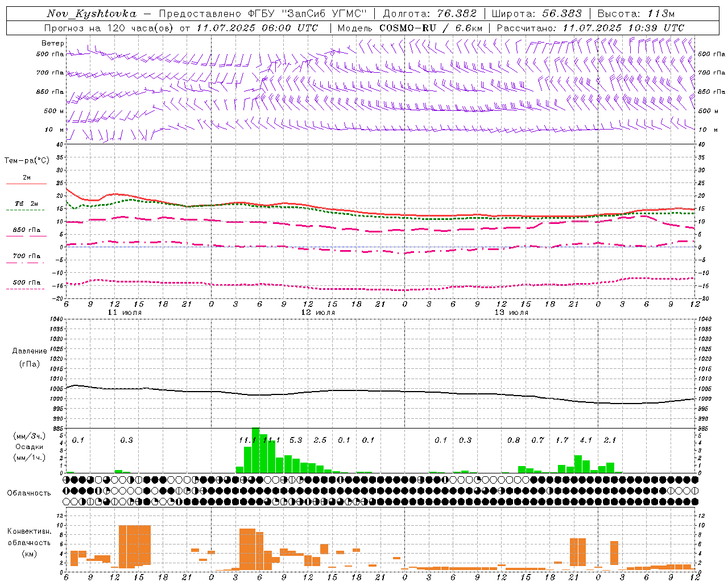Select the precipitation amount 2.5
Viewport: 728px width, 582px height.
click(320, 440)
